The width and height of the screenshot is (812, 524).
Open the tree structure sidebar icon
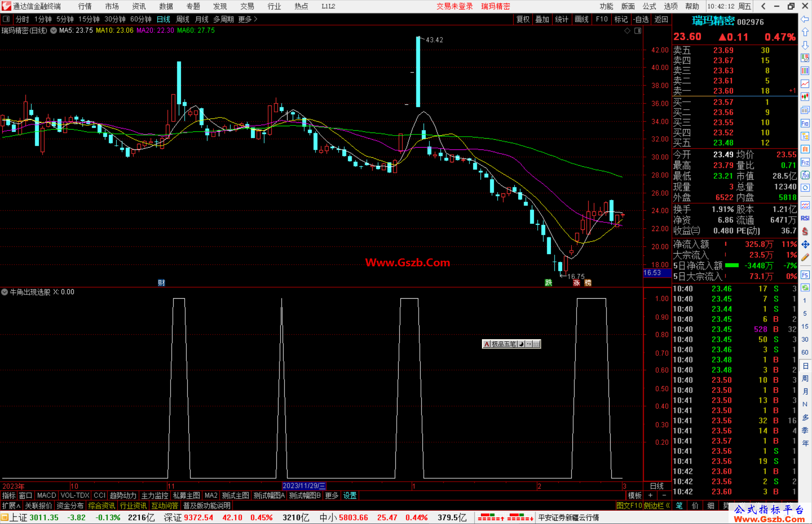coord(805,136)
